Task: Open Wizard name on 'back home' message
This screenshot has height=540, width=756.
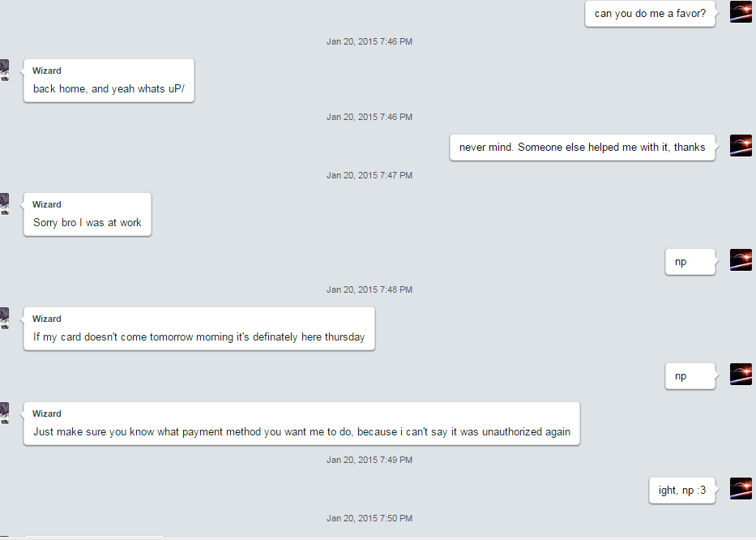Action: tap(47, 71)
